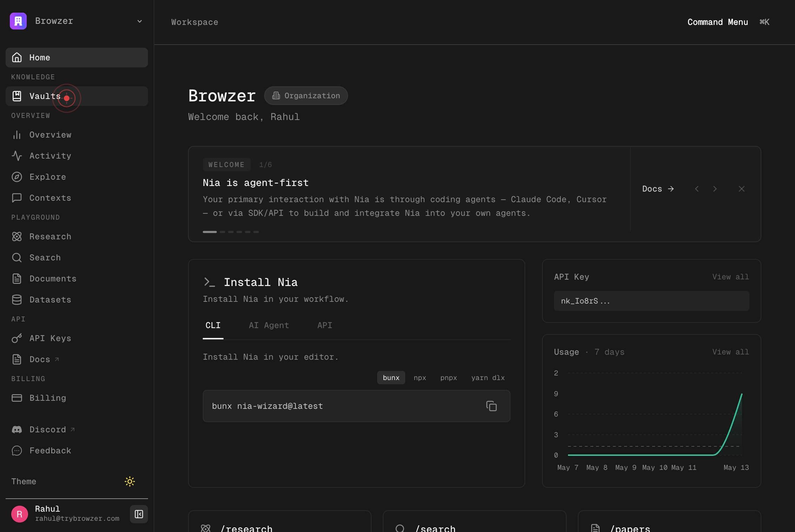The image size is (795, 532).
Task: Click the Discord external link arrow
Action: [73, 429]
